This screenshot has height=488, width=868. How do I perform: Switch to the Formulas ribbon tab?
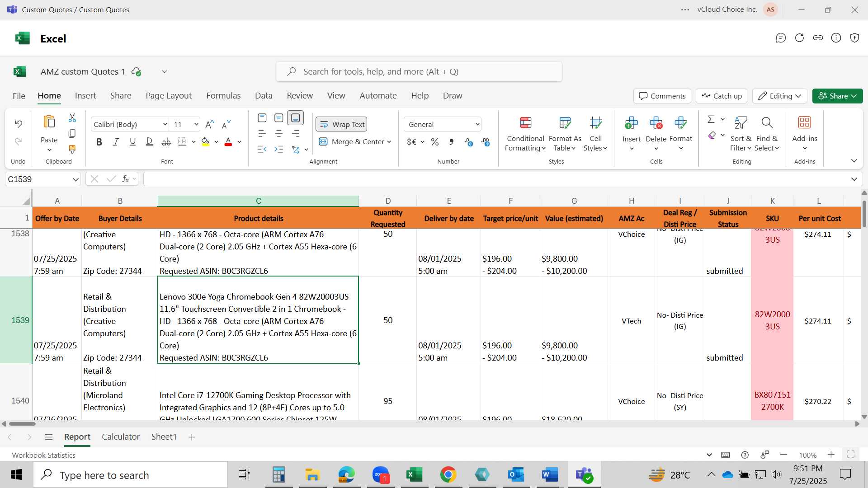(223, 96)
